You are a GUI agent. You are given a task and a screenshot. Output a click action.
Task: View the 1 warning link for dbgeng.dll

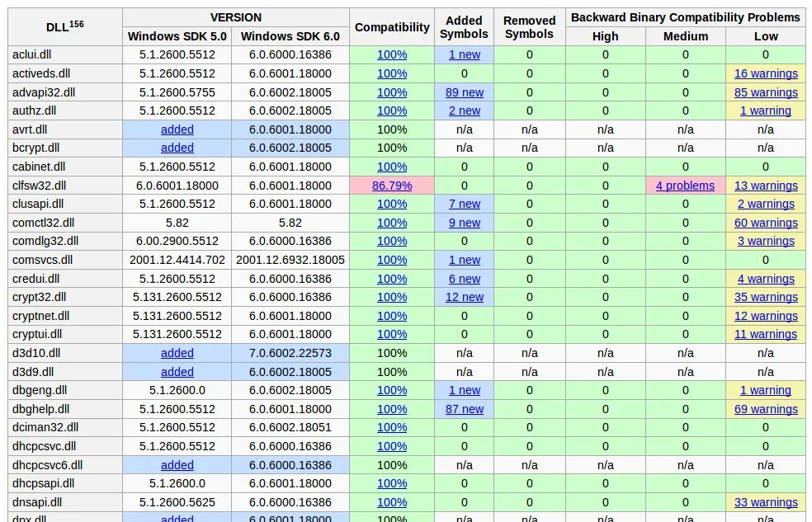[x=766, y=390]
